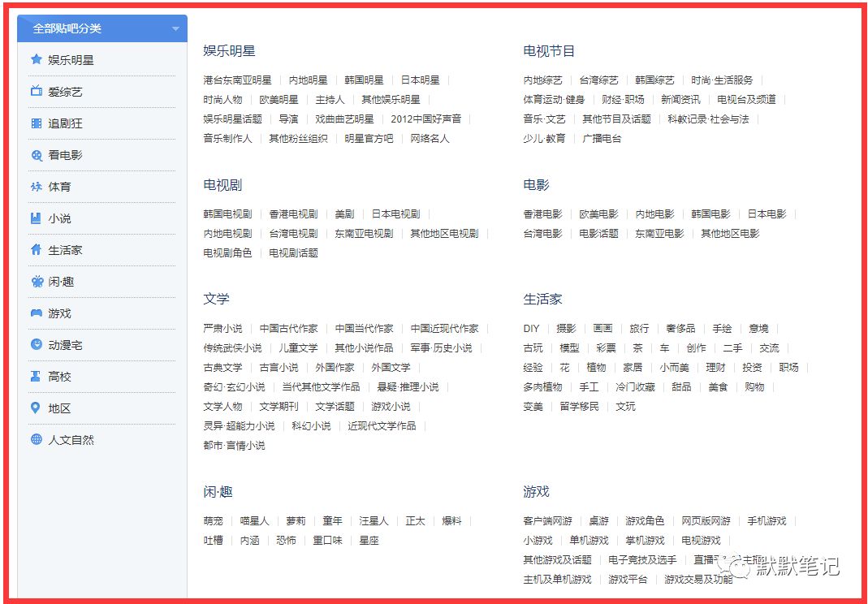Screen dimensions: 868x604
Task: Select 追剧狂 in the sidebar
Action: (x=65, y=123)
